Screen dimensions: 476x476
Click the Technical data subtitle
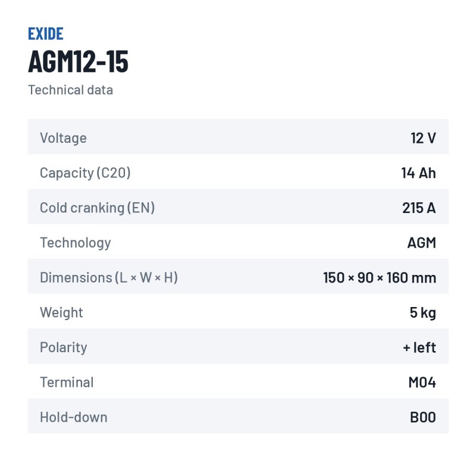pos(70,90)
